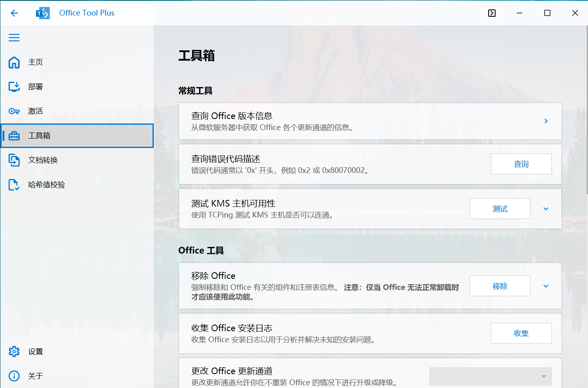Expand the 测试 KMS 主机可用性 options
Image resolution: width=588 pixels, height=388 pixels.
(x=546, y=209)
